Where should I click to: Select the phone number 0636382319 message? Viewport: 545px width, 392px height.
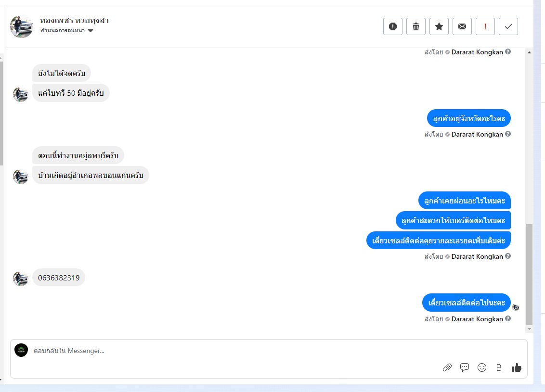pyautogui.click(x=59, y=278)
